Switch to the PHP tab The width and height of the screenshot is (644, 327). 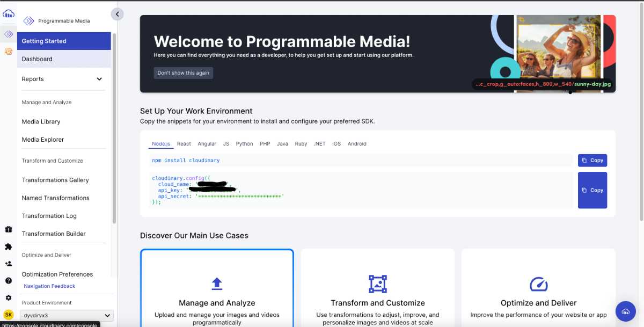point(265,144)
